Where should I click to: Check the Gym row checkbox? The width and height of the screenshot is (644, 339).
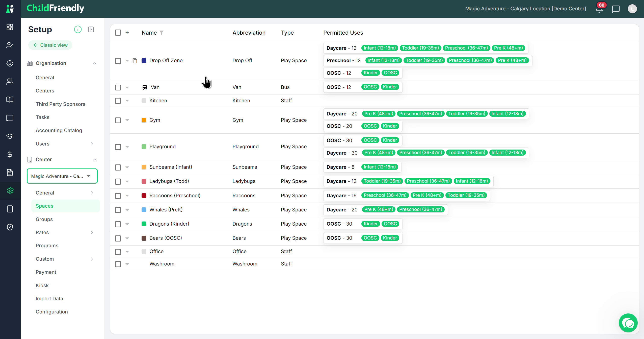118,120
